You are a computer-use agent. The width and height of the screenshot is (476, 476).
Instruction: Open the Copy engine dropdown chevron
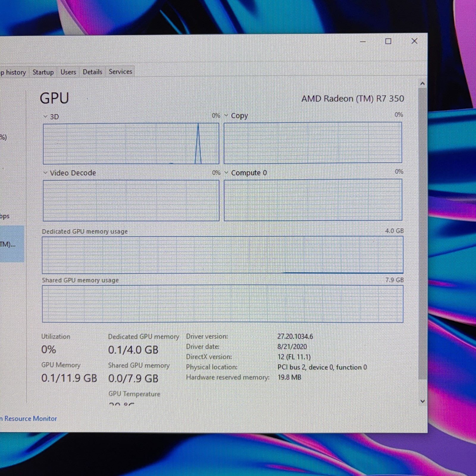tap(226, 115)
